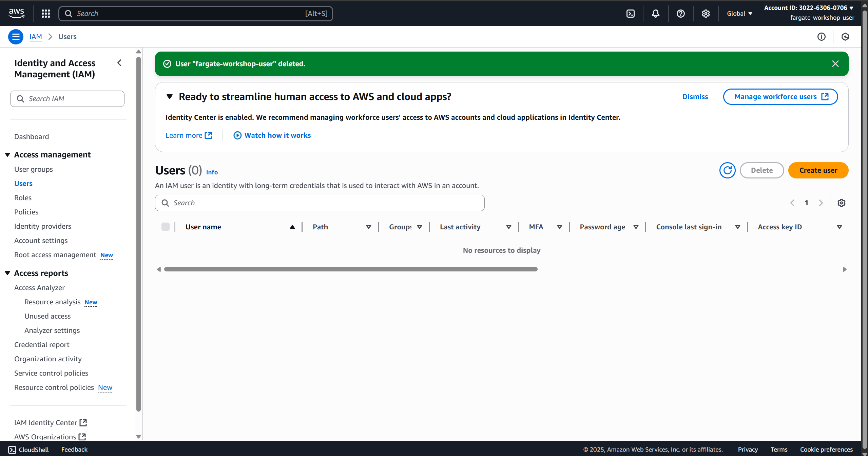Viewport: 868px width, 456px height.
Task: Sort by Access key ID column
Action: pyautogui.click(x=839, y=227)
